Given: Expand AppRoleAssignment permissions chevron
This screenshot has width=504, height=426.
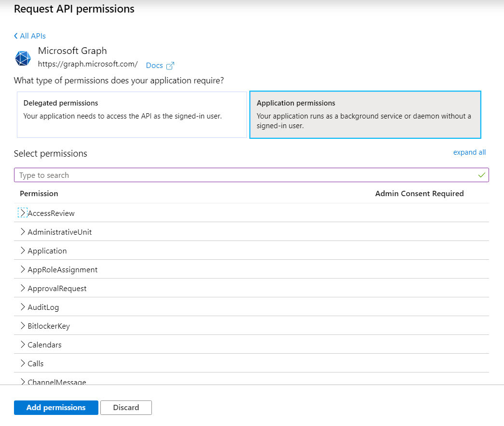Looking at the screenshot, I should pos(23,269).
